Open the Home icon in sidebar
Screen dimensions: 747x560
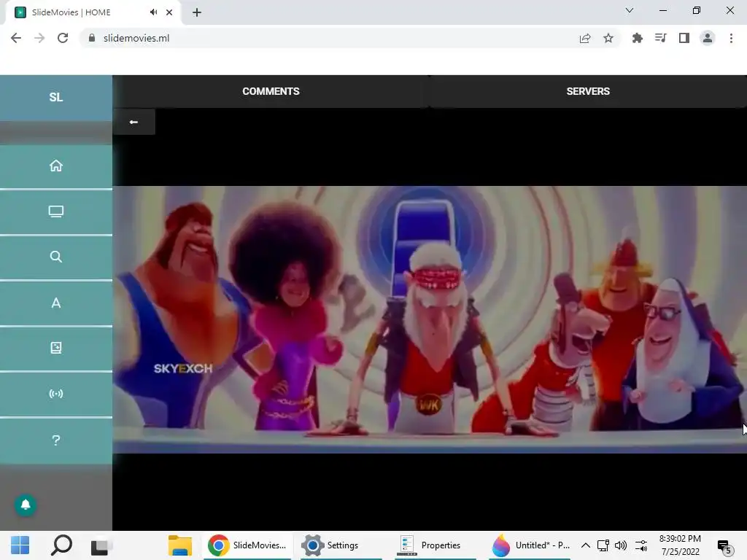(x=55, y=166)
